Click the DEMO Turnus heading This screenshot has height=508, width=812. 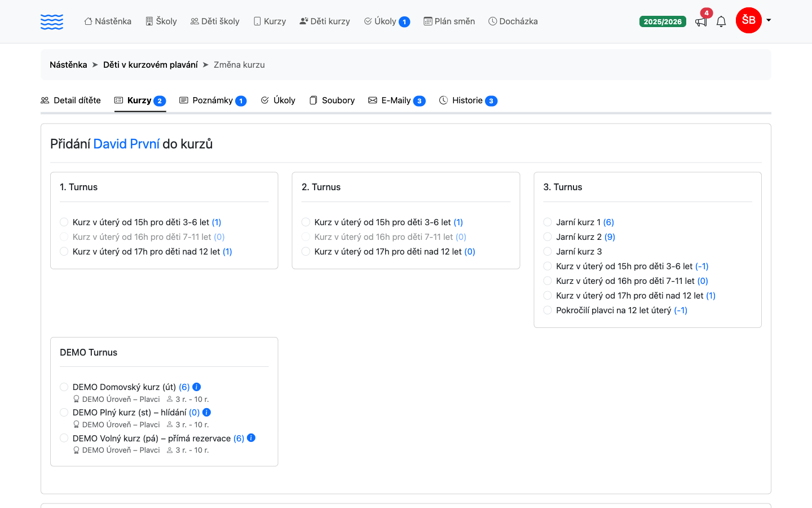pyautogui.click(x=89, y=353)
